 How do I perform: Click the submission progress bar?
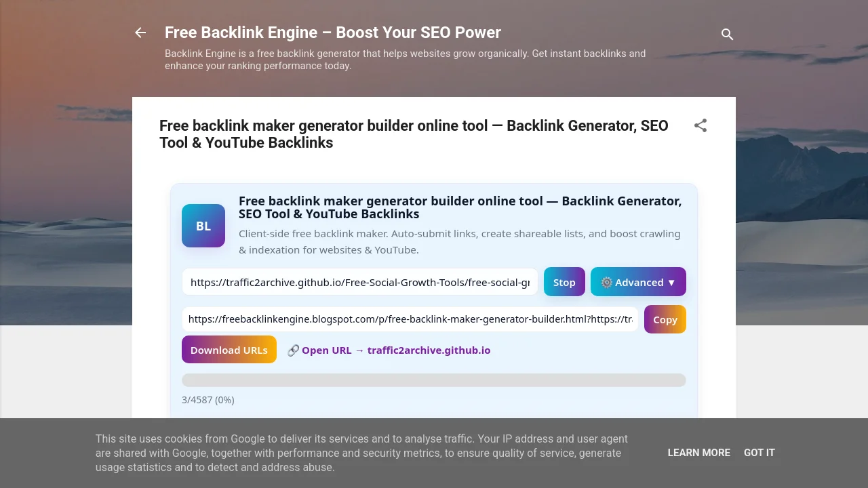[434, 380]
